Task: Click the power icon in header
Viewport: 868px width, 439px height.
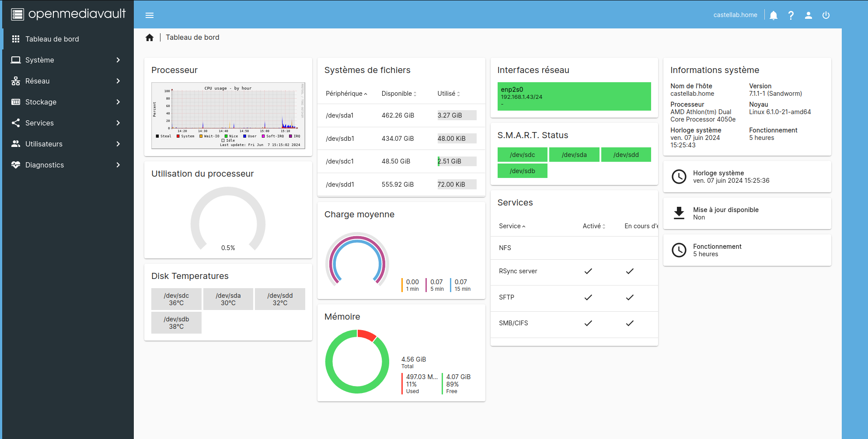Action: tap(826, 15)
